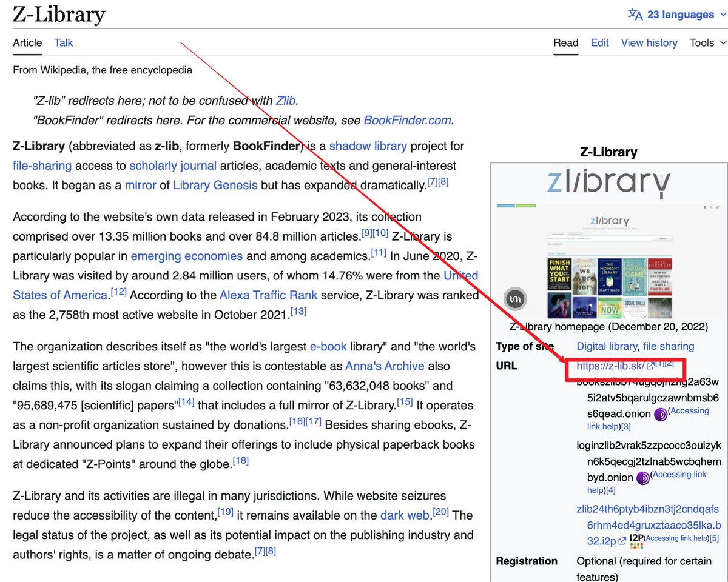
Task: Click the zlibrary logo image in infobox
Action: coord(608,183)
